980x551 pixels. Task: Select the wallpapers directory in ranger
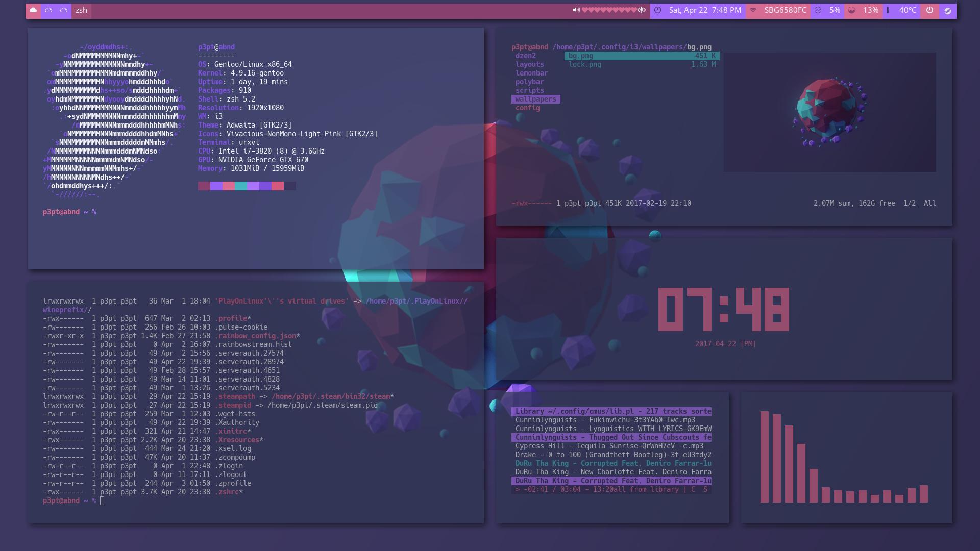click(x=535, y=99)
